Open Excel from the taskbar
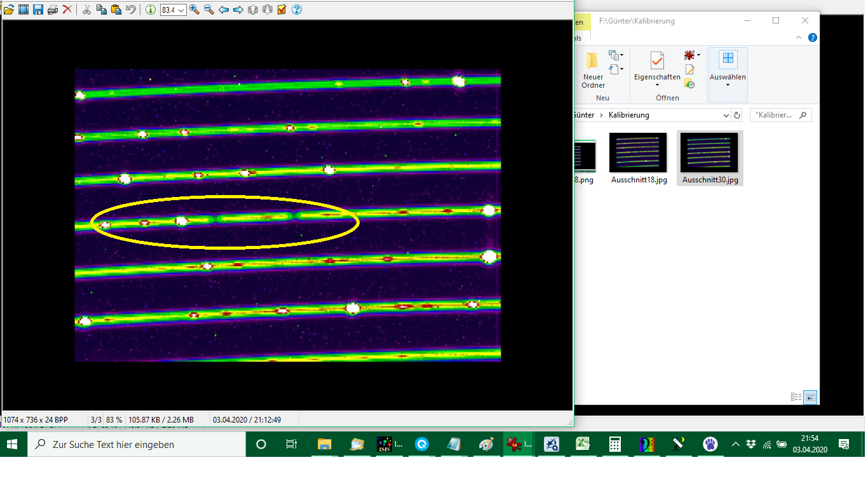This screenshot has height=488, width=868. pyautogui.click(x=583, y=444)
